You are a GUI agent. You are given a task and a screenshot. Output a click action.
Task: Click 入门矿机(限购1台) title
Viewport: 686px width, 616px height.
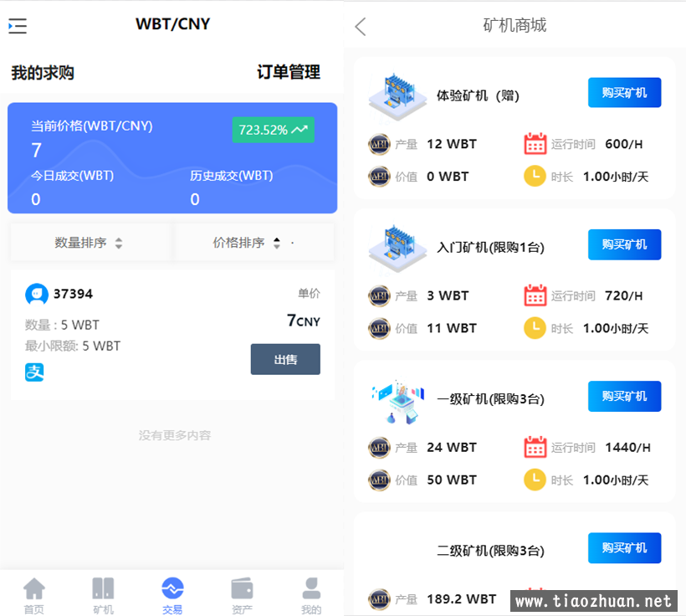click(x=490, y=248)
